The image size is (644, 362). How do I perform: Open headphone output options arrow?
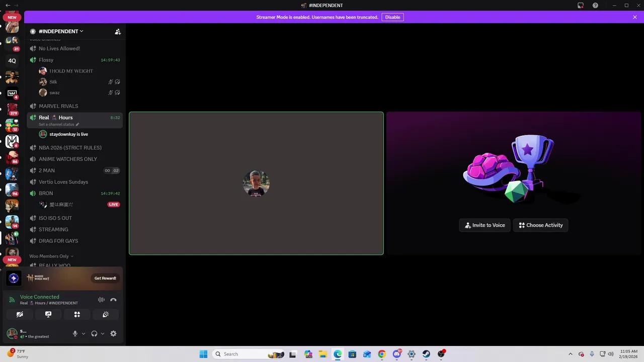[103, 333]
